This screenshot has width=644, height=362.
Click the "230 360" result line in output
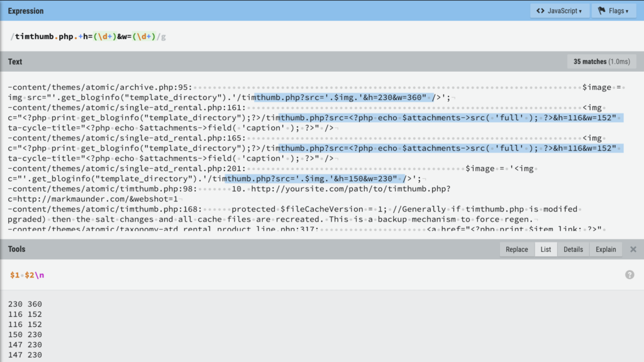pyautogui.click(x=25, y=304)
